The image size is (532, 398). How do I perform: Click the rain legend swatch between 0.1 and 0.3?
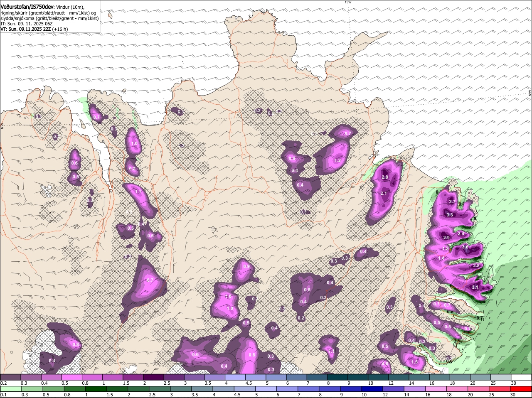(11, 388)
